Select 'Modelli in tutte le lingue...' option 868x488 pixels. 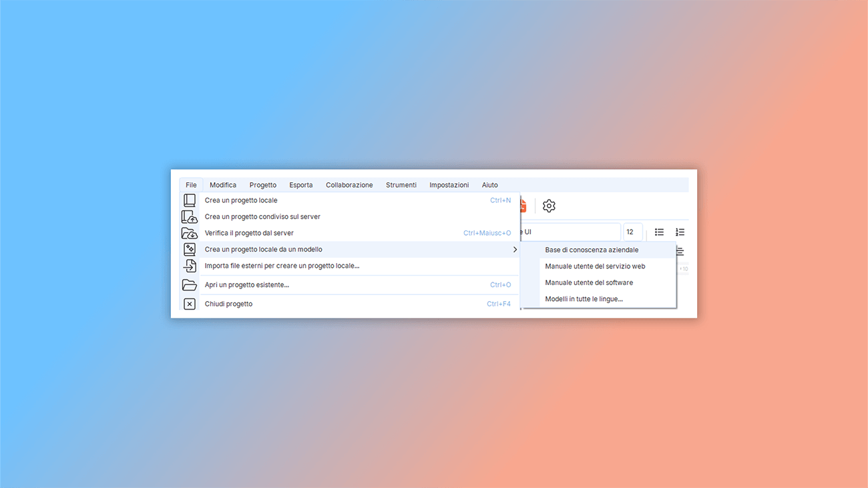coord(585,298)
